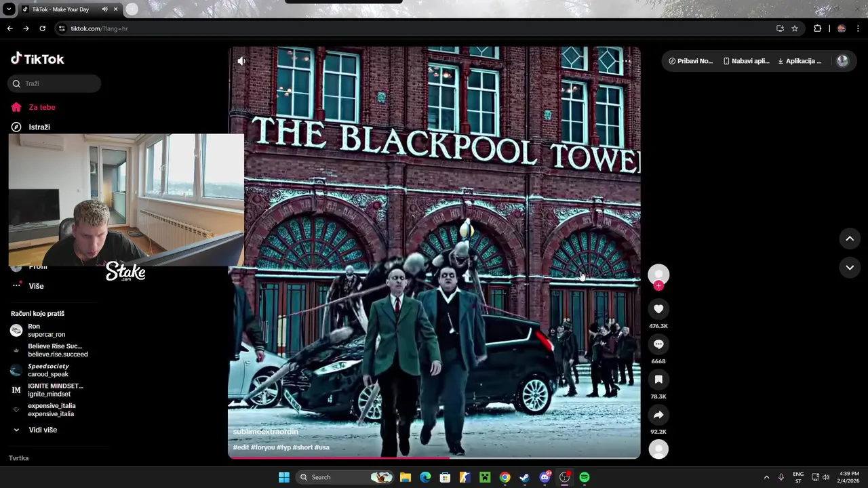The image size is (868, 488).
Task: Open OBS Studio from the taskbar
Action: (x=564, y=477)
